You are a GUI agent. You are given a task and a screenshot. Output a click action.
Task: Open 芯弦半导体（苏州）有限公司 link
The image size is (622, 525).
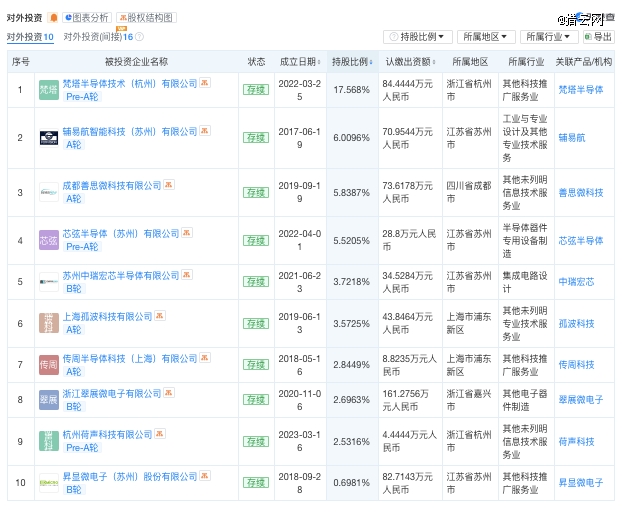coord(121,234)
